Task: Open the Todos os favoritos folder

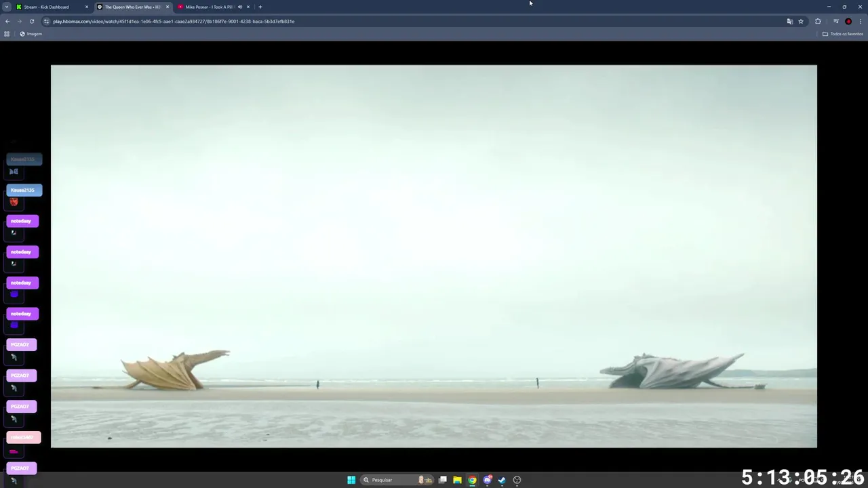Action: [x=843, y=34]
